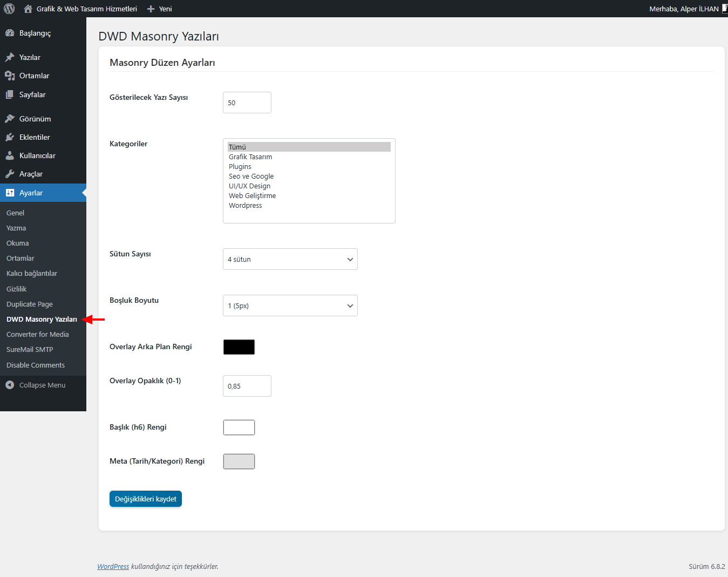Image resolution: width=728 pixels, height=577 pixels.
Task: Expand the Sütun Sayısı dropdown
Action: (290, 259)
